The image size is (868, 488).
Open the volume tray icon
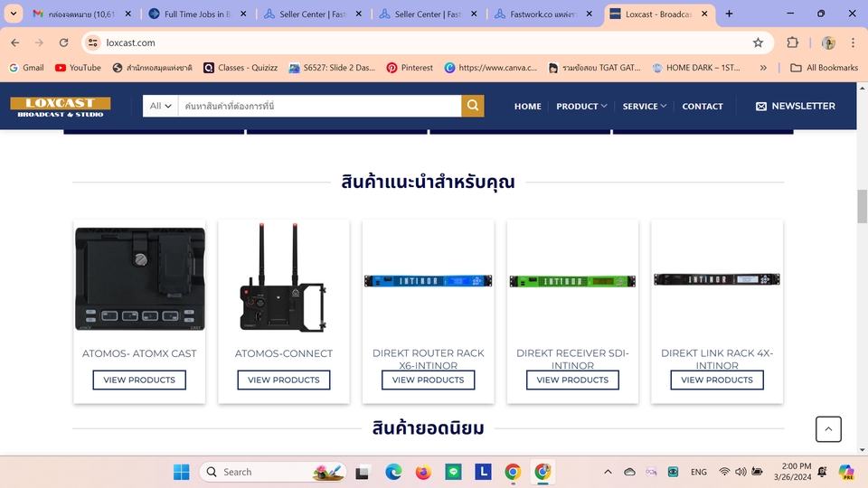coord(741,472)
